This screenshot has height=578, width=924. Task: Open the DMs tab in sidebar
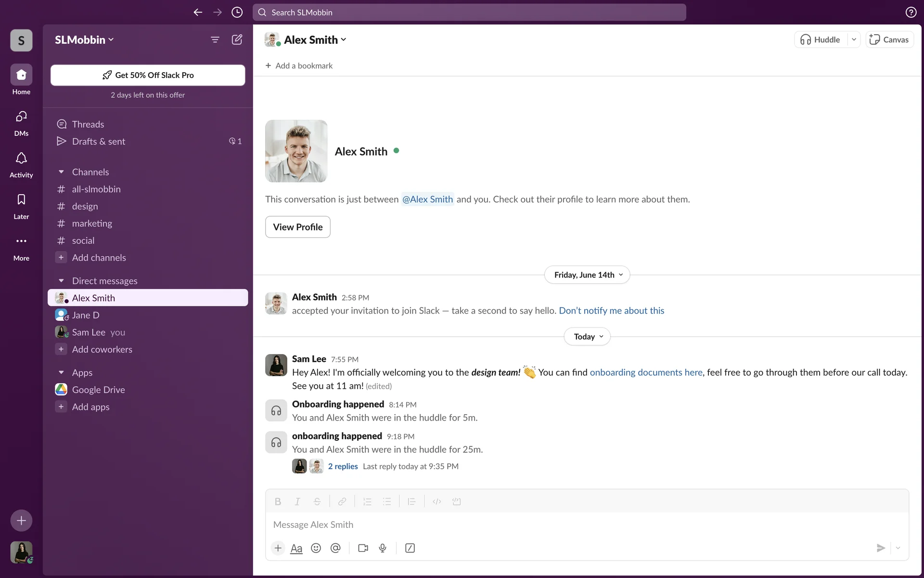pos(21,123)
